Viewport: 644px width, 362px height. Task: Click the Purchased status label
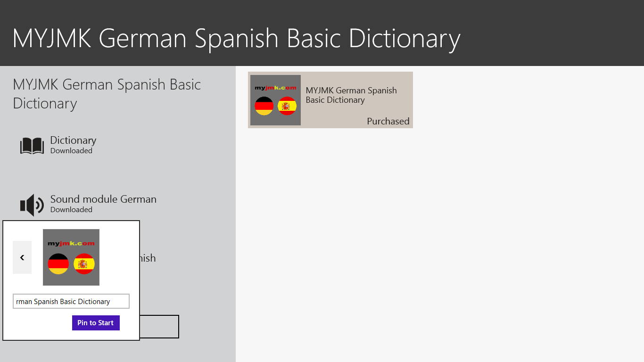[x=388, y=121]
